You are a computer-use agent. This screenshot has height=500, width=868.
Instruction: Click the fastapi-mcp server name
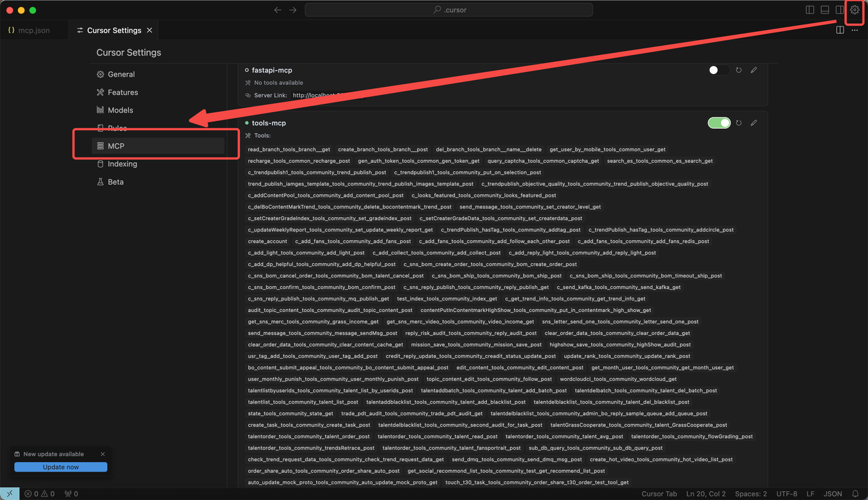click(x=272, y=70)
